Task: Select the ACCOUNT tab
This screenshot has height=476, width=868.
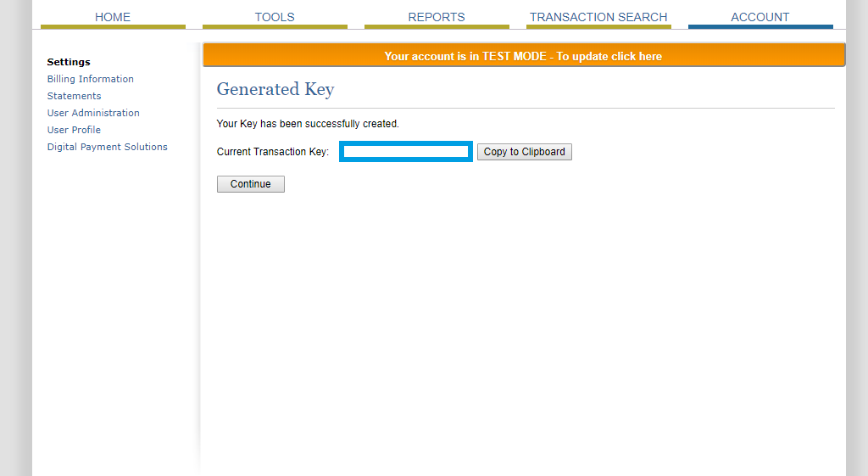Action: click(x=760, y=17)
